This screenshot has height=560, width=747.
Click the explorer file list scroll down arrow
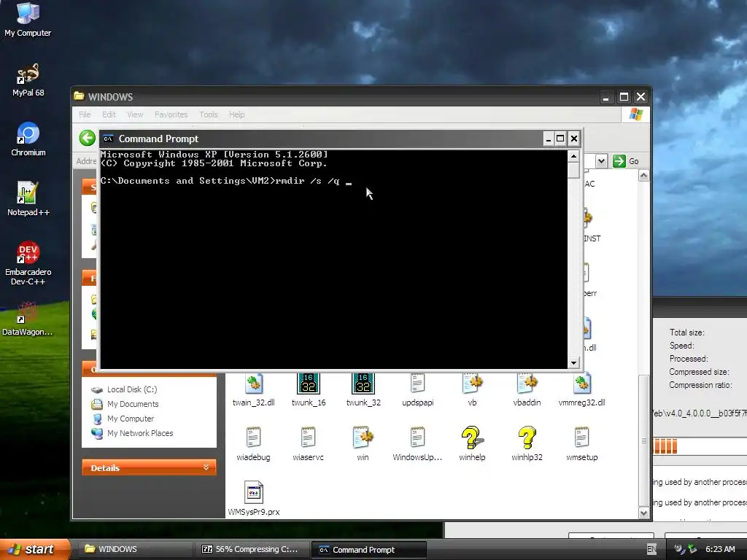(643, 513)
